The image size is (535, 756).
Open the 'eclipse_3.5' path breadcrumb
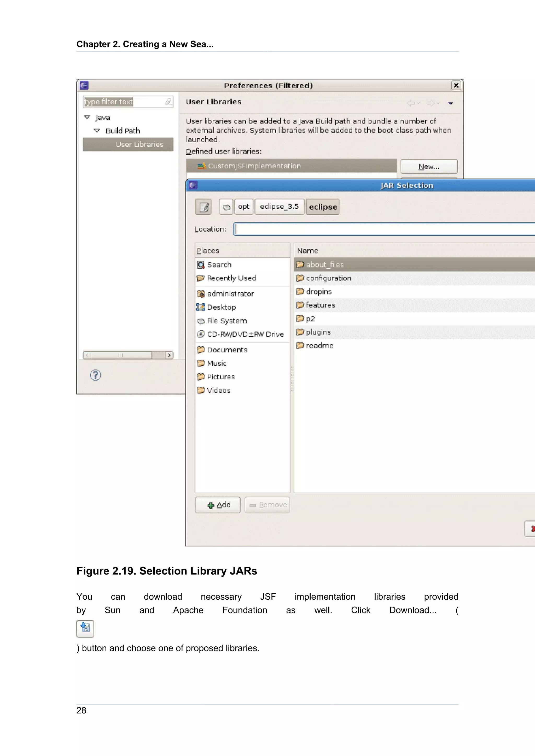pos(279,207)
